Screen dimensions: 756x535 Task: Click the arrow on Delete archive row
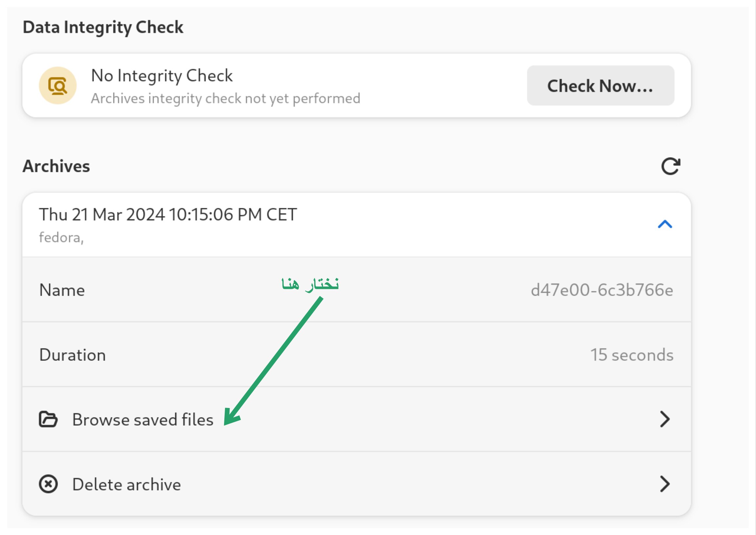tap(665, 484)
